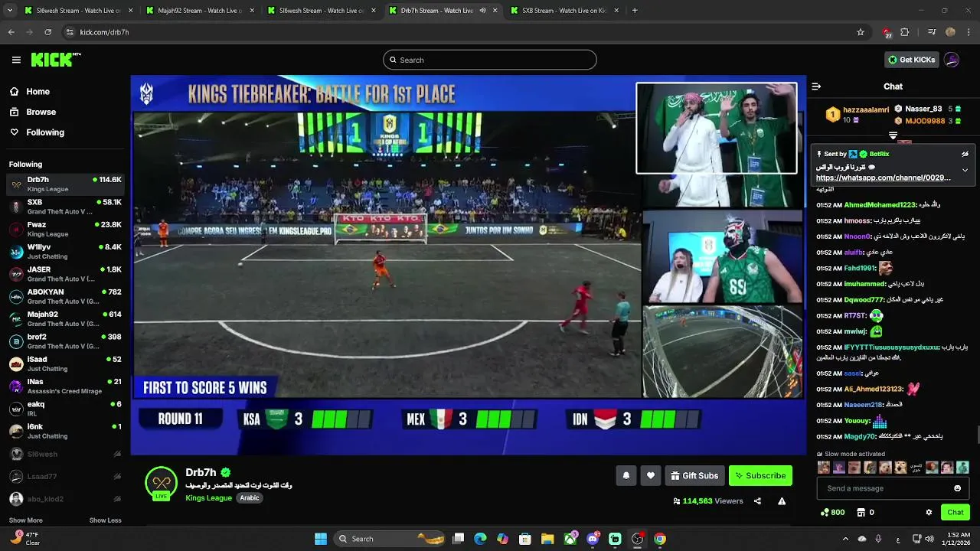The height and width of the screenshot is (551, 980).
Task: Click the Gift Subs button
Action: point(694,475)
